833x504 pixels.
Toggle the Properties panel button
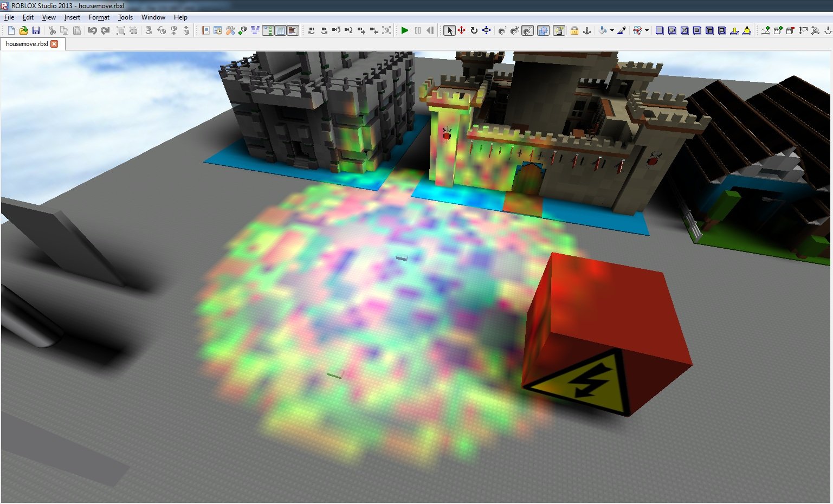[x=280, y=30]
